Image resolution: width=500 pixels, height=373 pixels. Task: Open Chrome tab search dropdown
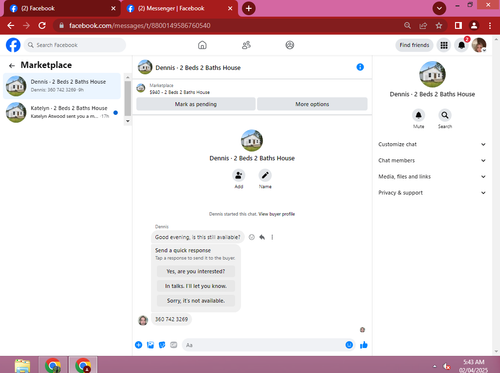click(439, 8)
